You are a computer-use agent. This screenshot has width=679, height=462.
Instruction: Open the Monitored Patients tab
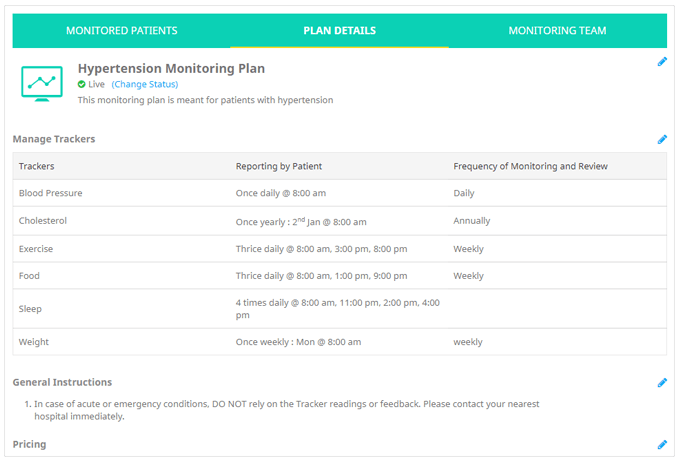coord(122,31)
